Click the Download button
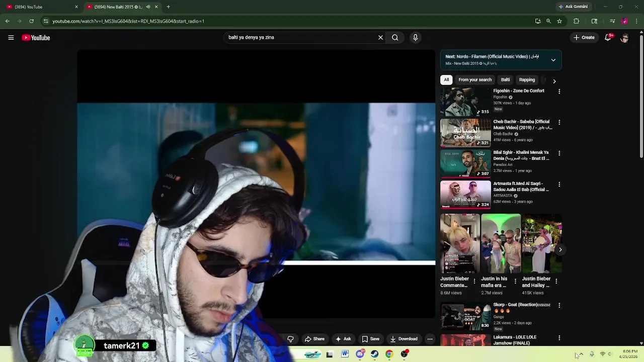Image resolution: width=644 pixels, height=362 pixels. [x=404, y=339]
